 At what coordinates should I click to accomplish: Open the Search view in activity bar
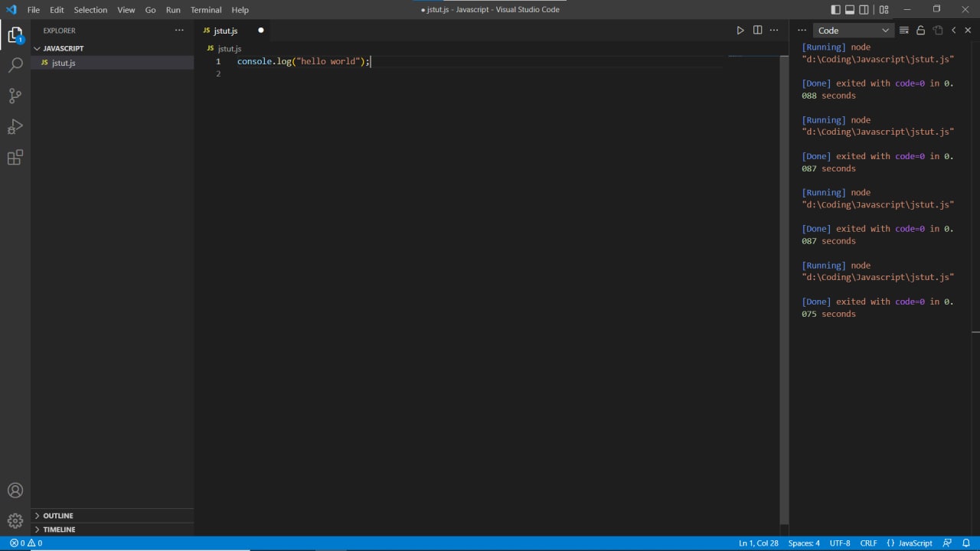[15, 65]
